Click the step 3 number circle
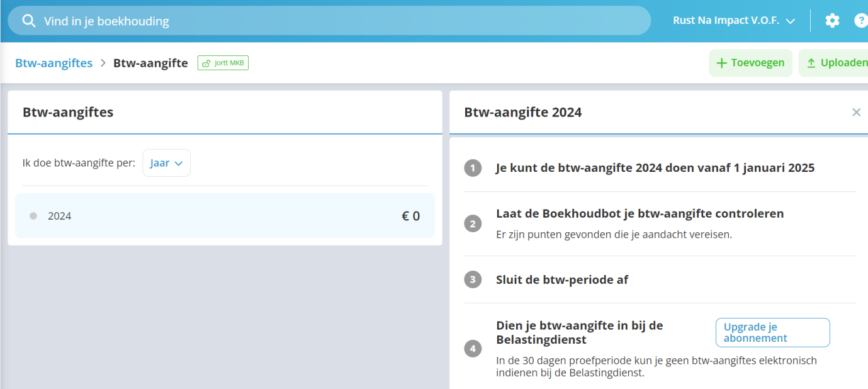868x389 pixels. [473, 279]
